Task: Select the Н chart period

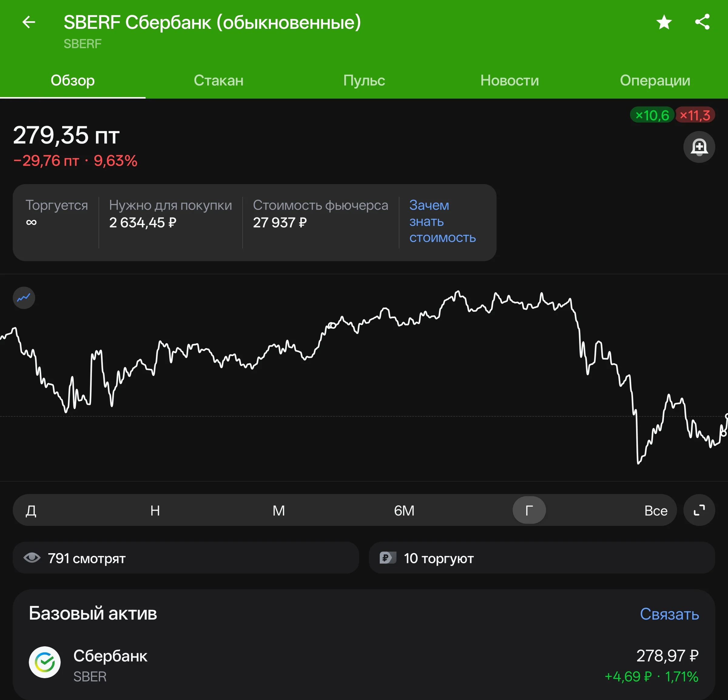Action: point(155,511)
